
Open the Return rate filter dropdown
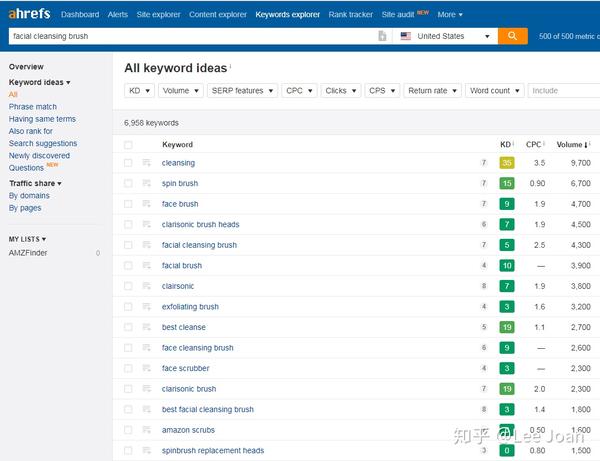(x=432, y=91)
